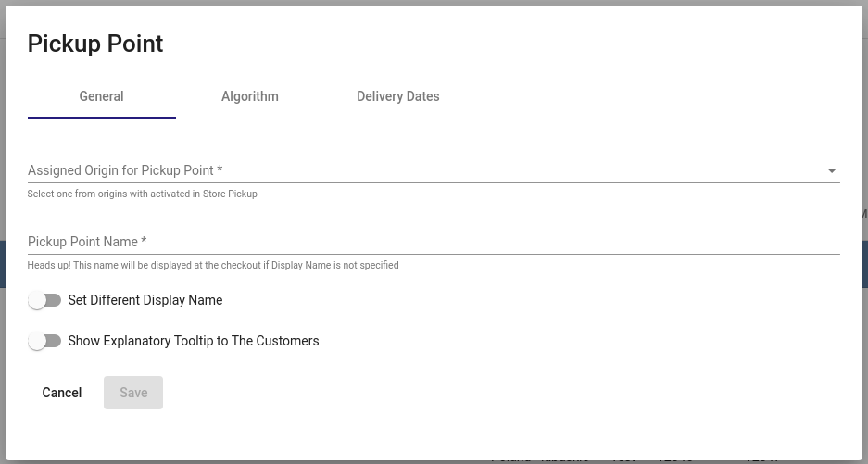Select the General tab
868x464 pixels.
pyautogui.click(x=101, y=96)
